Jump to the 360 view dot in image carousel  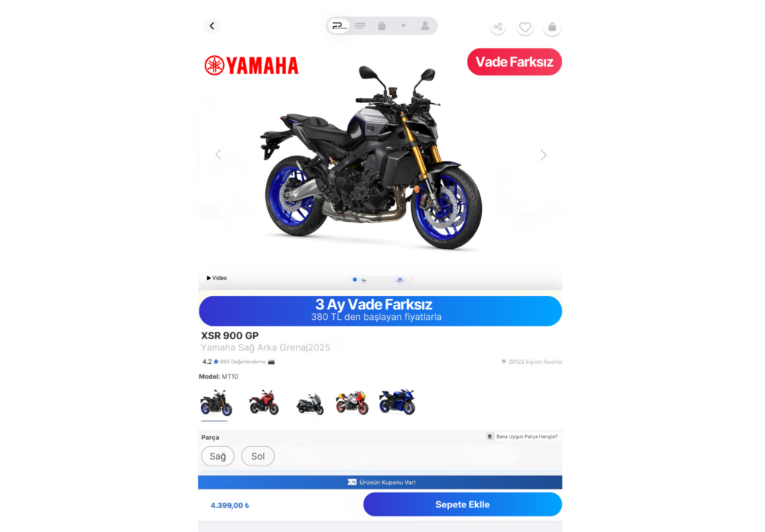click(400, 279)
